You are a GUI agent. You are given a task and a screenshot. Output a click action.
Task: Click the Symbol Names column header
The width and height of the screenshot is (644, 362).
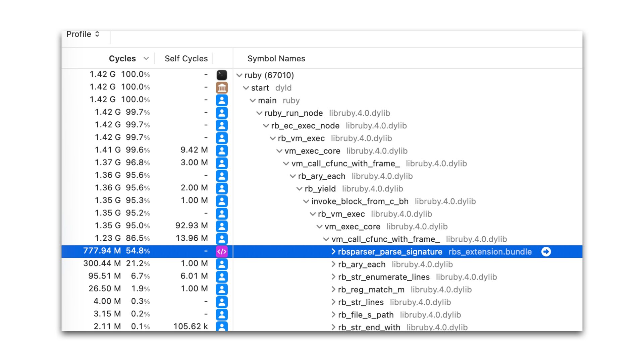[276, 58]
